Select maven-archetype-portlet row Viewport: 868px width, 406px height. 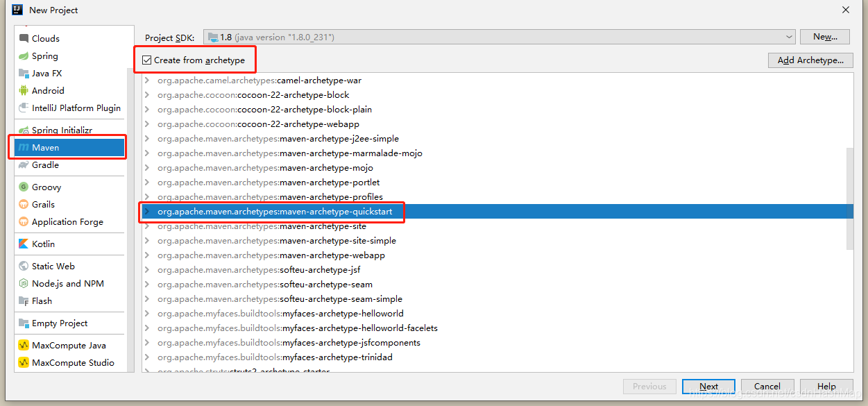pos(494,183)
